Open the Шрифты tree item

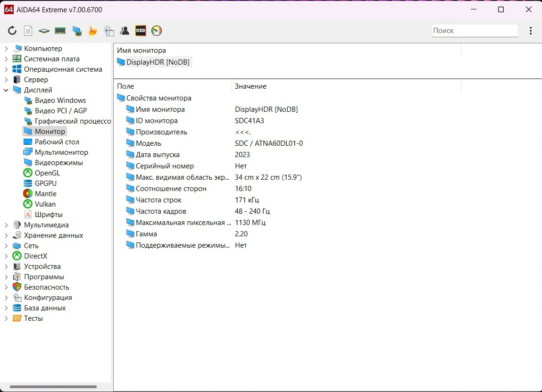pos(48,215)
